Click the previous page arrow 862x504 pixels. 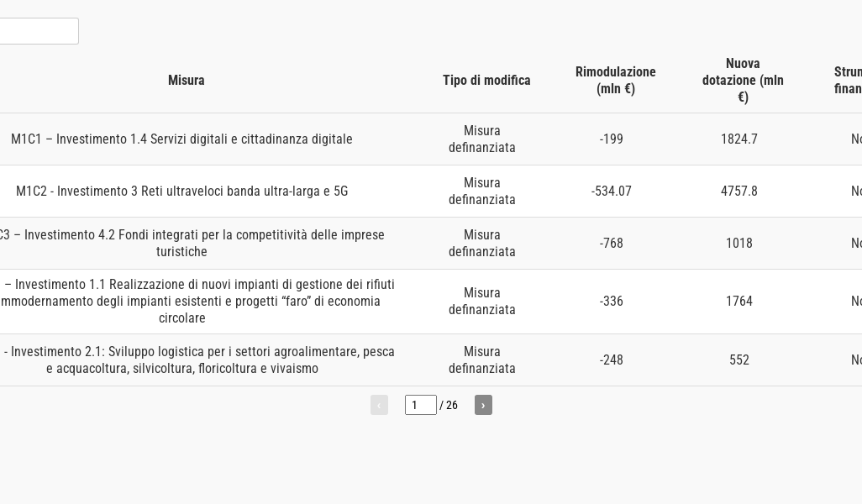click(x=379, y=405)
